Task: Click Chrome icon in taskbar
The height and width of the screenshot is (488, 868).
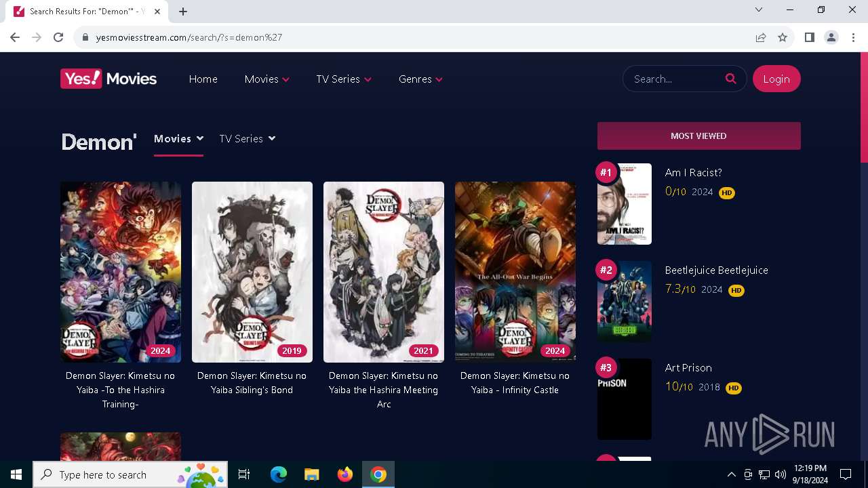Action: click(378, 474)
